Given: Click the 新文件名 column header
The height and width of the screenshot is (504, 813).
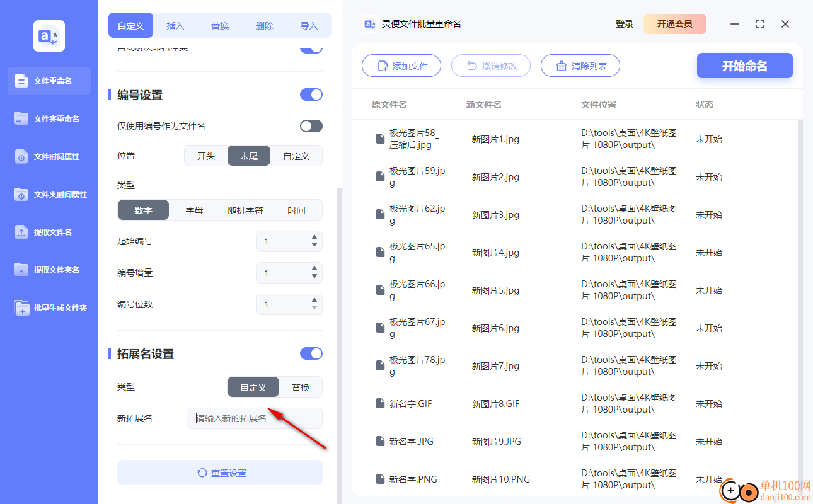Looking at the screenshot, I should coord(484,105).
